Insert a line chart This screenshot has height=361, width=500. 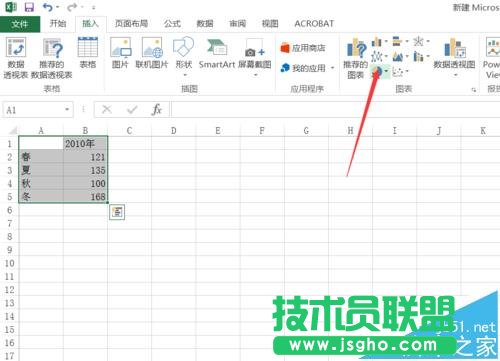click(x=377, y=56)
